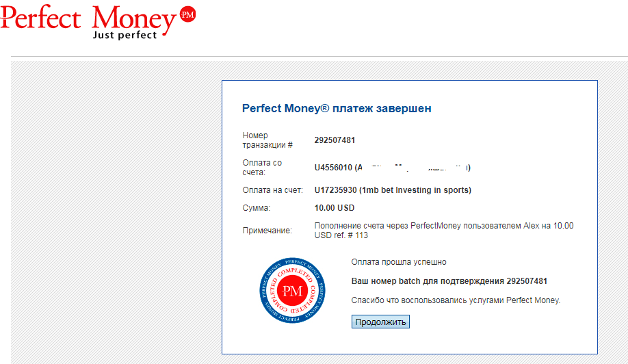
Task: Click the Продолжить button
Action: click(x=380, y=322)
